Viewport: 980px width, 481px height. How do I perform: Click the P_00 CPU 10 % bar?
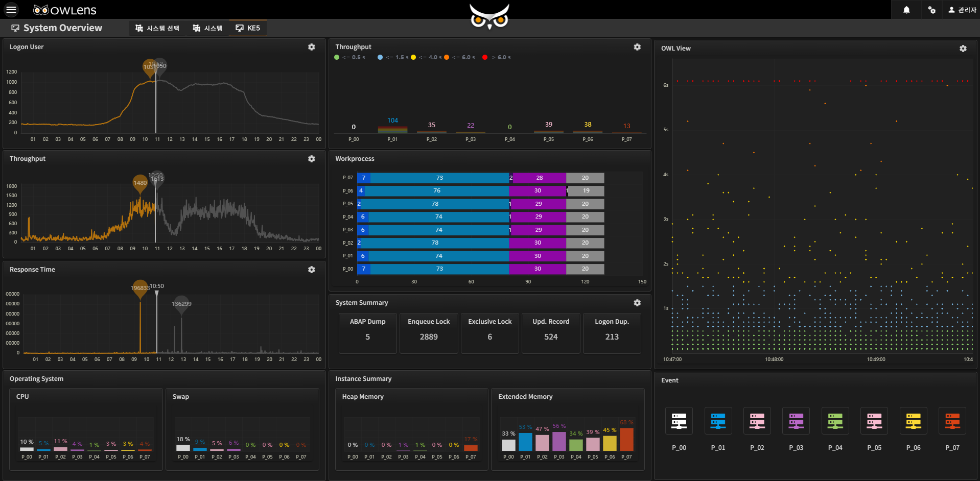pyautogui.click(x=27, y=449)
